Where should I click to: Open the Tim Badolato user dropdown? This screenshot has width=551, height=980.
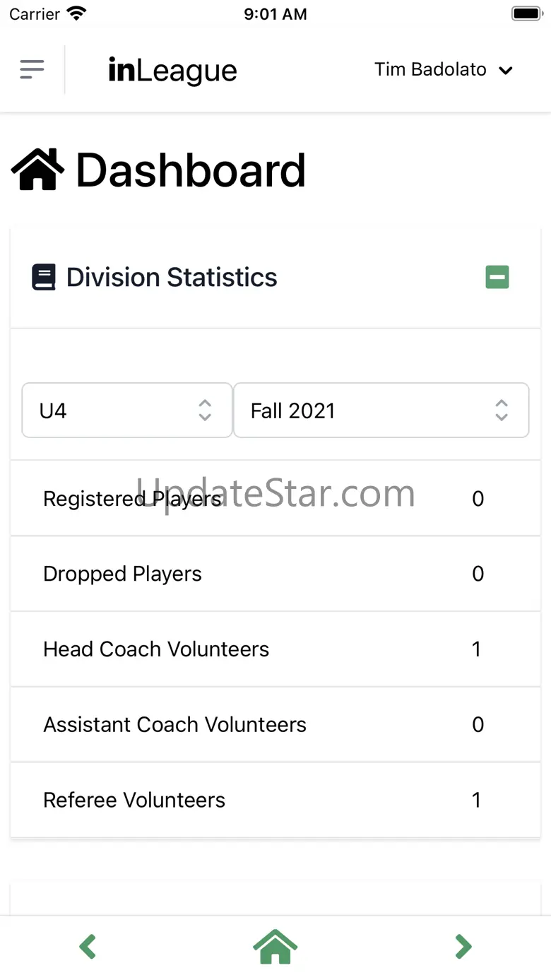point(443,70)
